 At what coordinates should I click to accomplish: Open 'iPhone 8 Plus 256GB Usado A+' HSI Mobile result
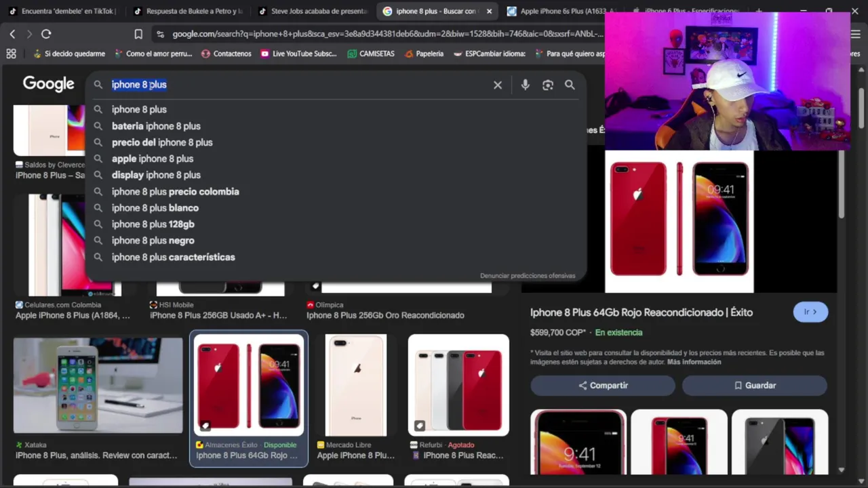pos(218,315)
